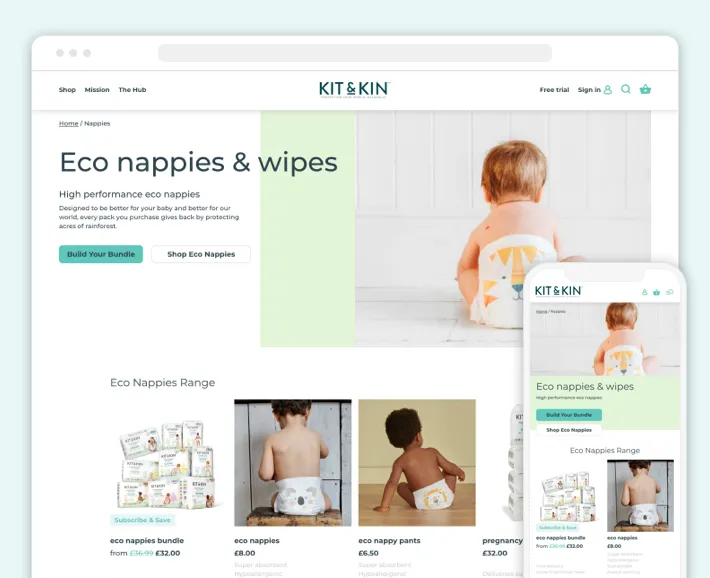Click the Build Your Bundle button
Viewport: 710px width, 578px height.
pos(101,254)
